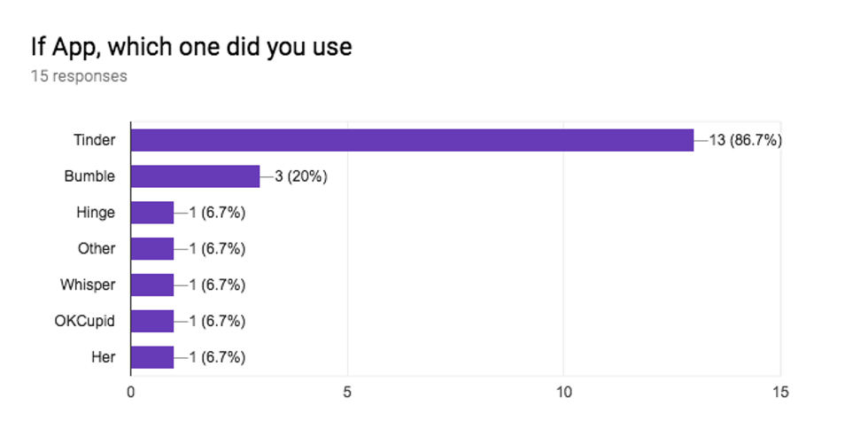This screenshot has width=868, height=421.
Task: Click the chart title "If App, which one did you use"
Action: point(191,46)
